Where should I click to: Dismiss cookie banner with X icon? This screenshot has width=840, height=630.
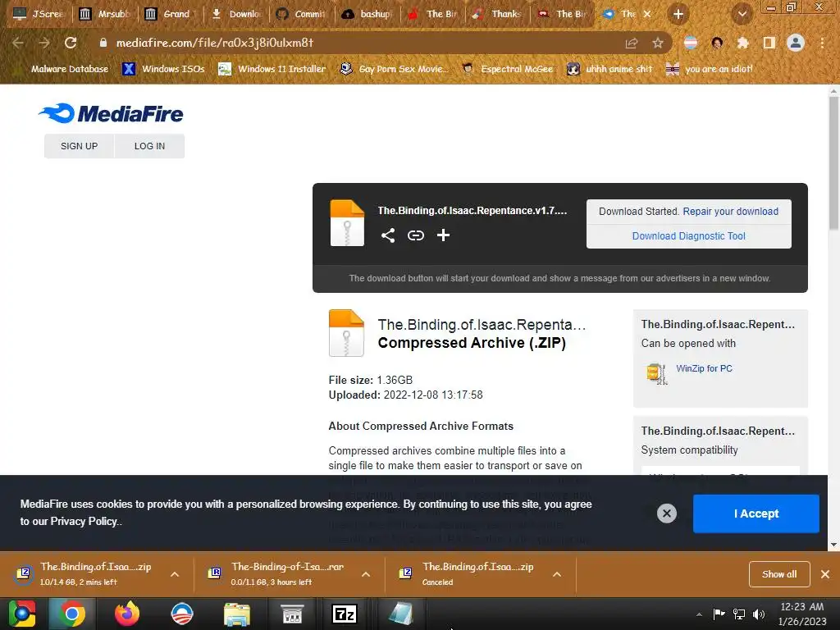(x=667, y=514)
